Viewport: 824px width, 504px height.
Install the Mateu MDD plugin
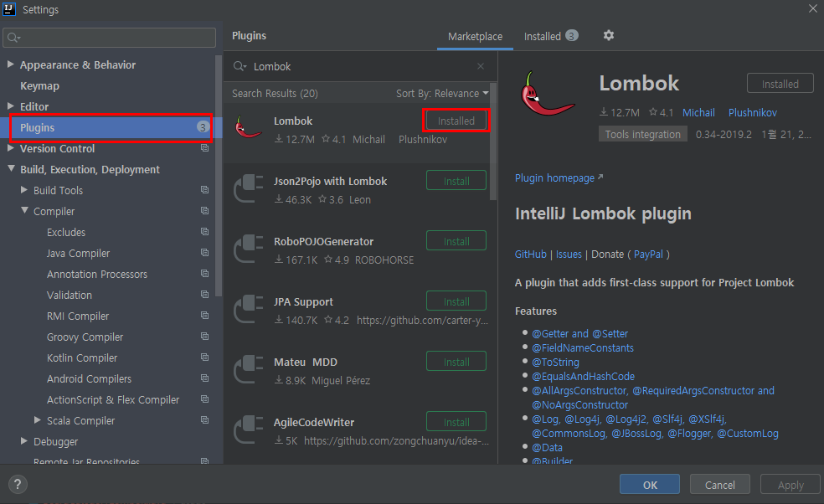pos(456,363)
